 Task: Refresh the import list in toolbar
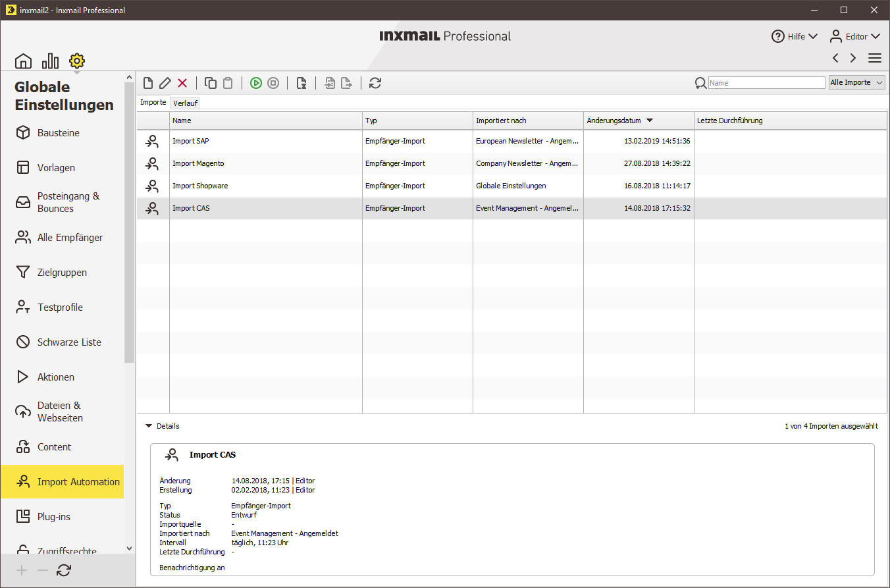tap(375, 83)
